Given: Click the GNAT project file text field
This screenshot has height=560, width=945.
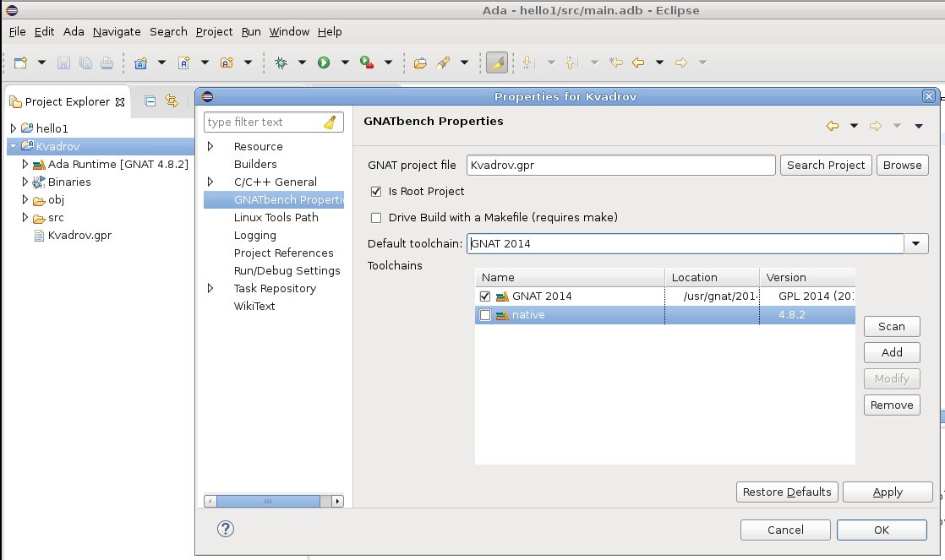Looking at the screenshot, I should pyautogui.click(x=620, y=165).
